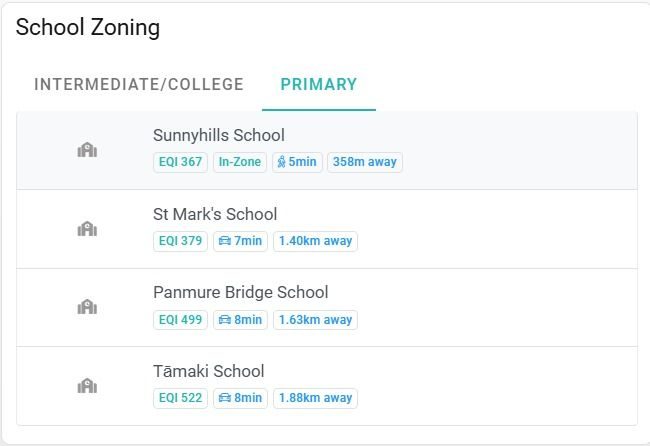The width and height of the screenshot is (650, 446).
Task: Open the Sunnyhills School name link
Action: point(219,136)
